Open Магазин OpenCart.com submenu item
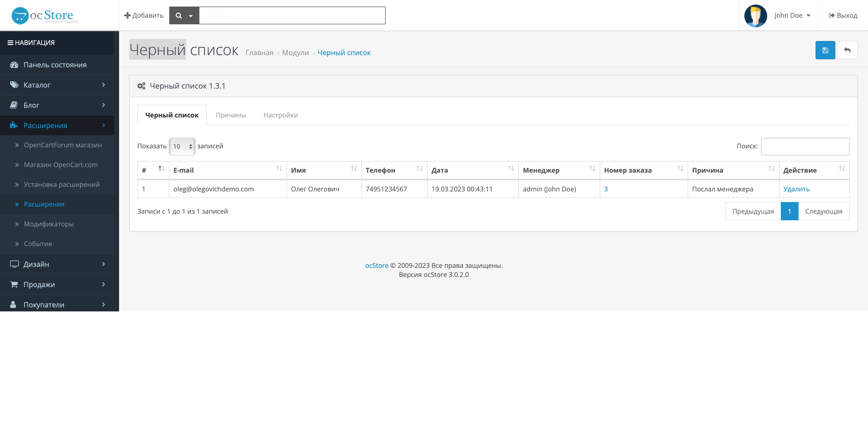868x438 pixels. pyautogui.click(x=57, y=165)
